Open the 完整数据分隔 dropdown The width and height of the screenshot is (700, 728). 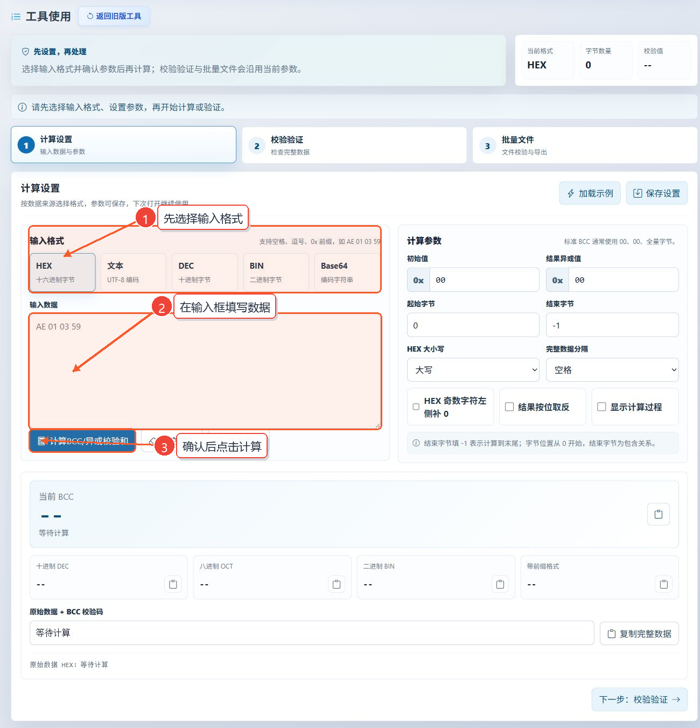612,370
